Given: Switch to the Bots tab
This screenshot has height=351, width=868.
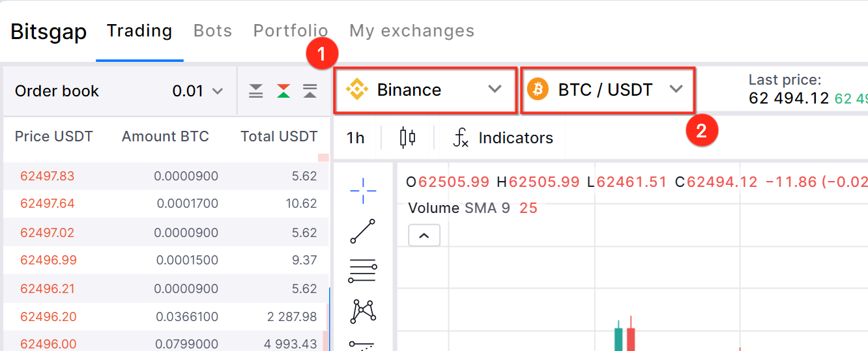Looking at the screenshot, I should pyautogui.click(x=213, y=31).
